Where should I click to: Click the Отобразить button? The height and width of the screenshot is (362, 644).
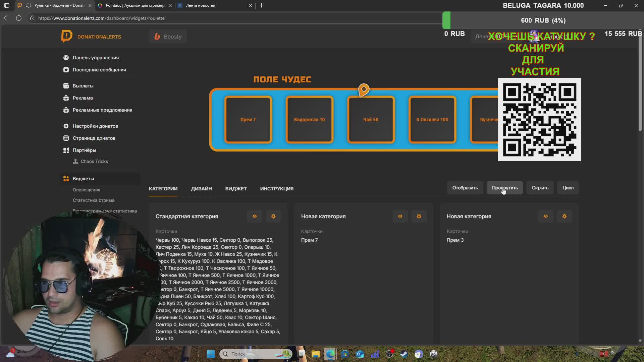465,188
